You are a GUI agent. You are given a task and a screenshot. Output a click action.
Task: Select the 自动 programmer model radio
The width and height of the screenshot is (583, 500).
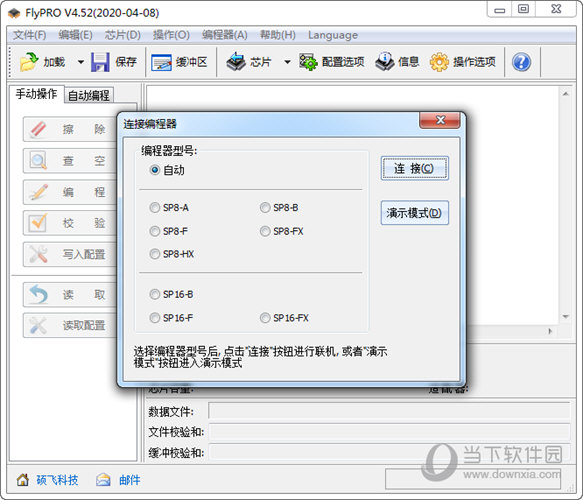coord(155,170)
